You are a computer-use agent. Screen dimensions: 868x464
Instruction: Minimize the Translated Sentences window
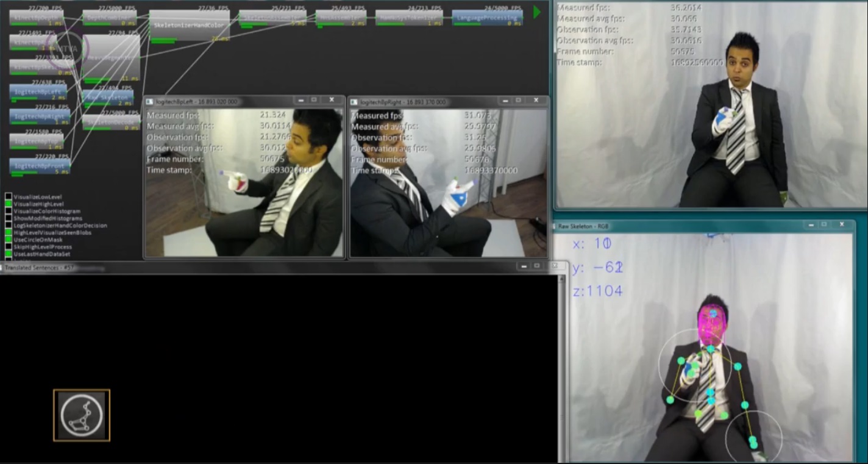[x=523, y=266]
